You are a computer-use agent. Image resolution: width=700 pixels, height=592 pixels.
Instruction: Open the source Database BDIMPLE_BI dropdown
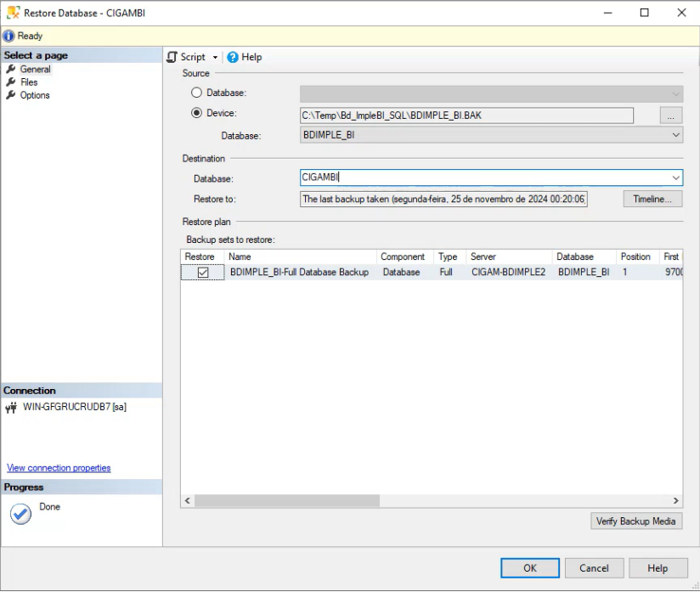(491, 135)
